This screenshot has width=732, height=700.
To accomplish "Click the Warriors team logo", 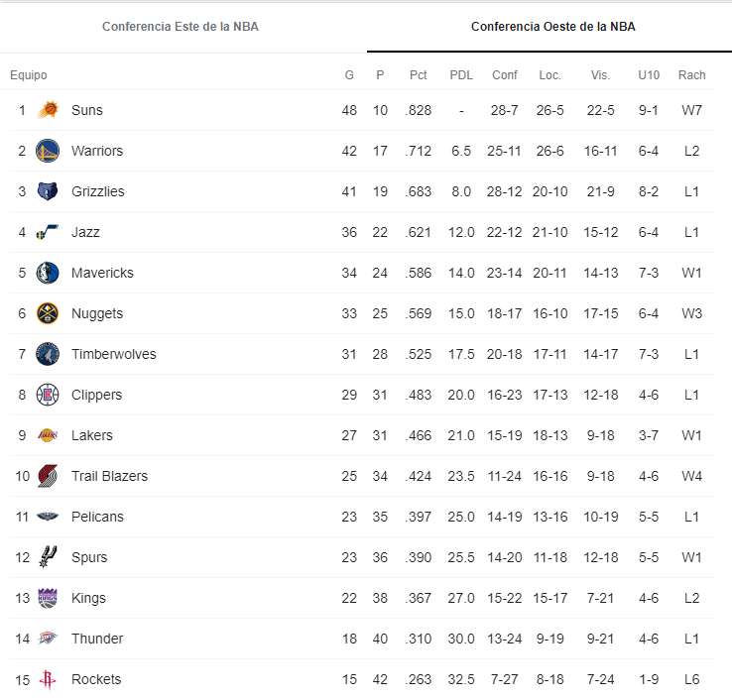I will click(x=48, y=151).
